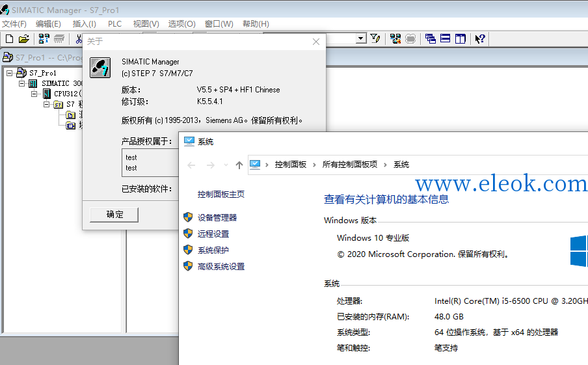Click the Cut scissors icon in toolbar

[78, 38]
